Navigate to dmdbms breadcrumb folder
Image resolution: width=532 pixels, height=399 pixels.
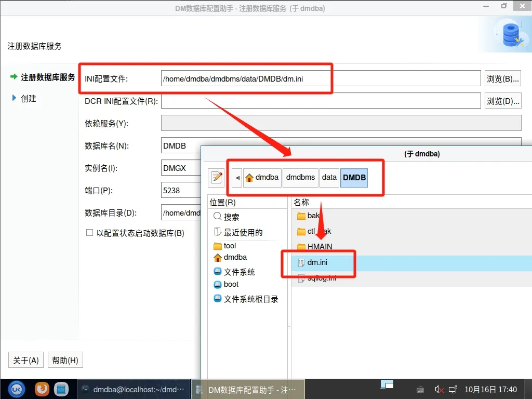(300, 178)
